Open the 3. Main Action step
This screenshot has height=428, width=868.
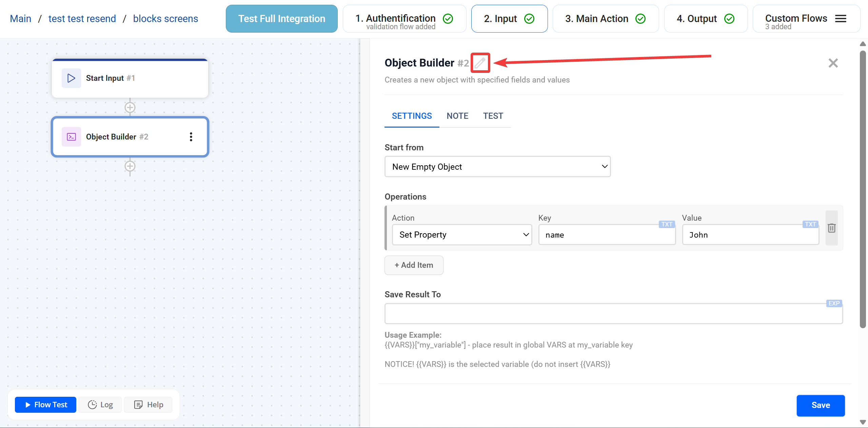[x=605, y=19]
